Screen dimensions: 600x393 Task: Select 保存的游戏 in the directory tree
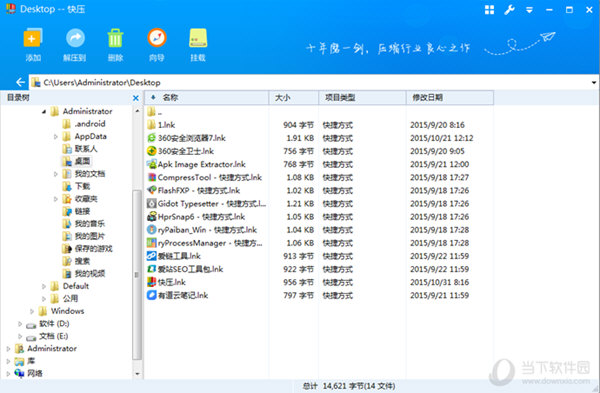tap(93, 249)
